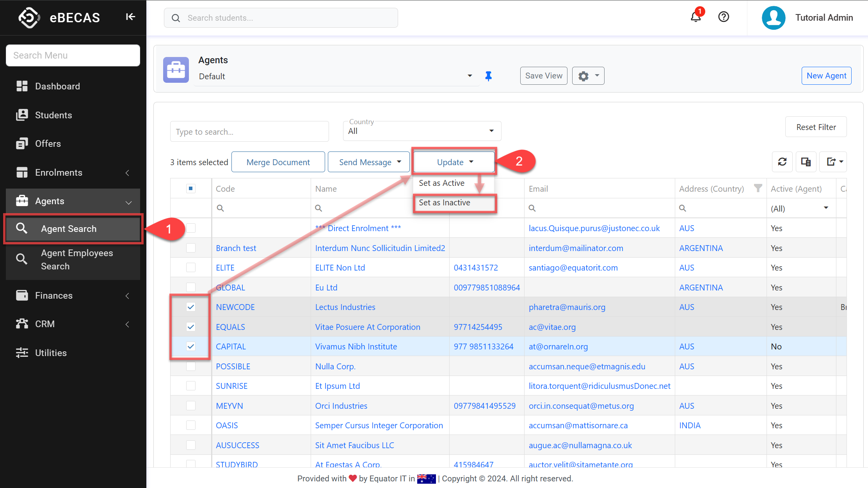This screenshot has width=868, height=488.
Task: Open notifications bell icon
Action: (696, 17)
